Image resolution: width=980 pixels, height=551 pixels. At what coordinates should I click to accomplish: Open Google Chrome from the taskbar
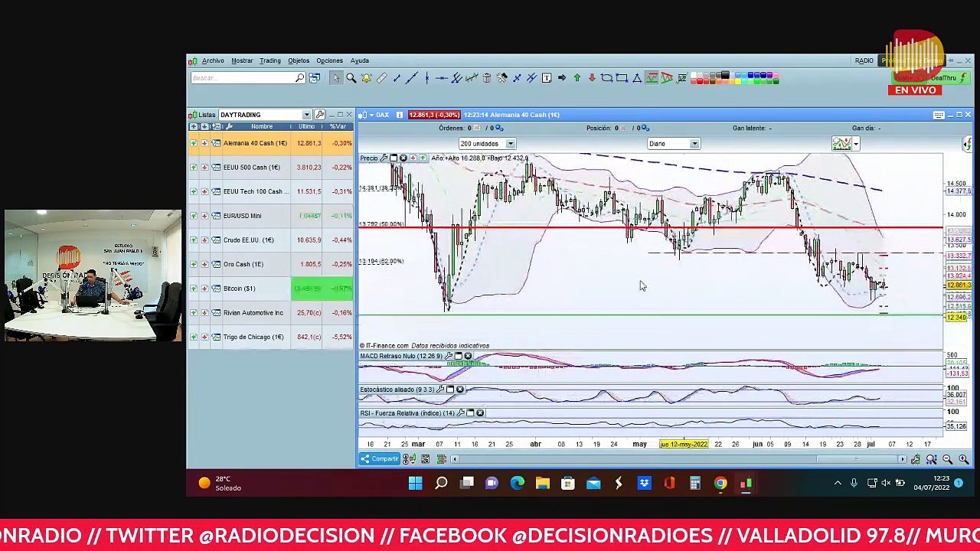(720, 483)
